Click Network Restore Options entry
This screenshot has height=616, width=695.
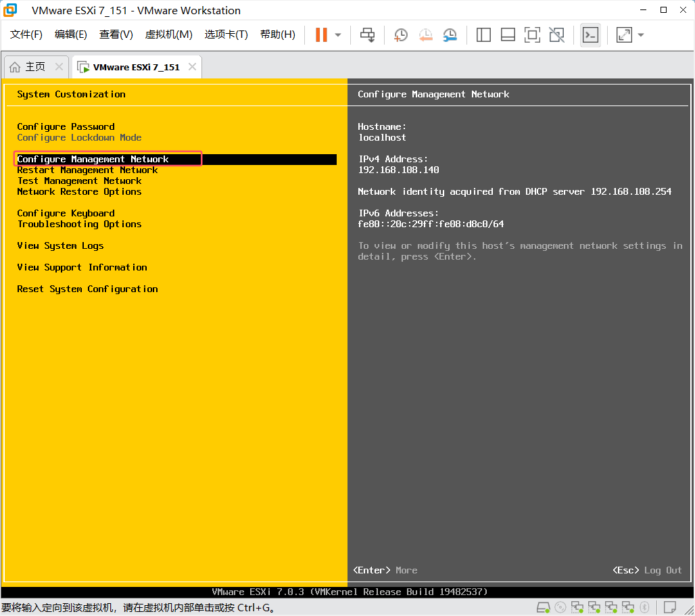pos(79,192)
